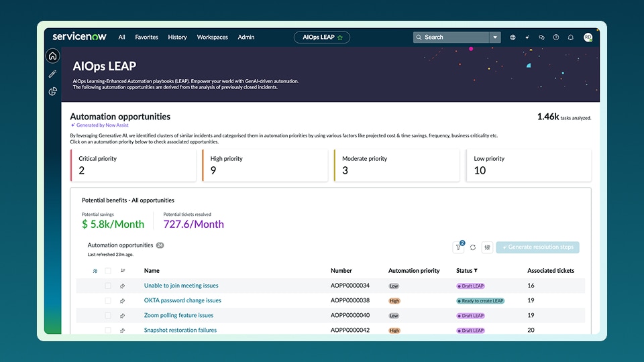Check the Zoom polling feature issues row
644x362 pixels.
click(108, 315)
